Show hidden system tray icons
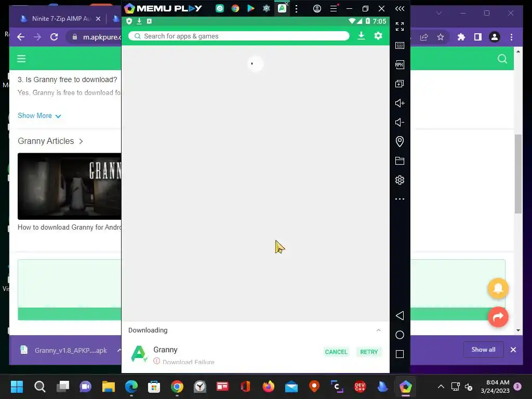Screen dimensions: 532x399 point(441,387)
